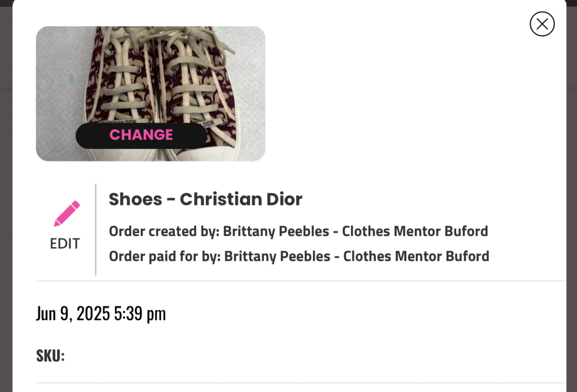Click the pink pencil edit icon
Screen dimensions: 577x392
coord(67,214)
